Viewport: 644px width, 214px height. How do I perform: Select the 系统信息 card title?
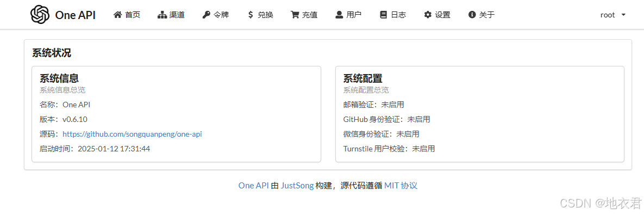59,78
